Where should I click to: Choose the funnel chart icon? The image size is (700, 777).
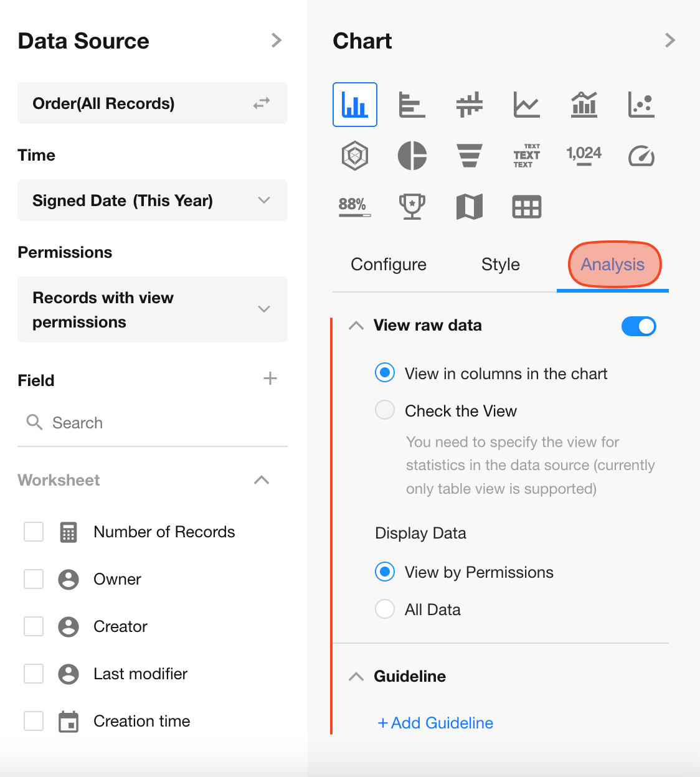(x=470, y=155)
